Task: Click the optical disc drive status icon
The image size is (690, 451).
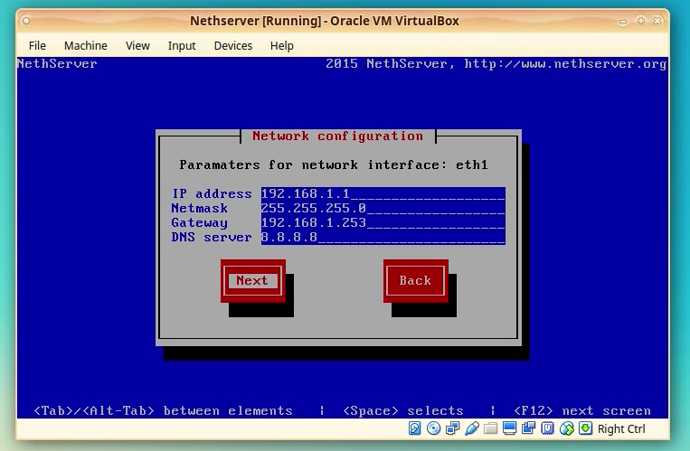Action: tap(433, 428)
